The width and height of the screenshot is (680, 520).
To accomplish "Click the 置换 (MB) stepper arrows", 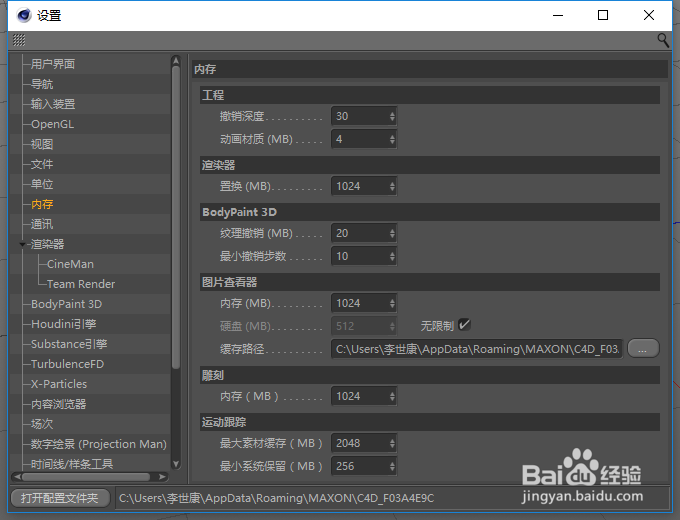I will 392,186.
